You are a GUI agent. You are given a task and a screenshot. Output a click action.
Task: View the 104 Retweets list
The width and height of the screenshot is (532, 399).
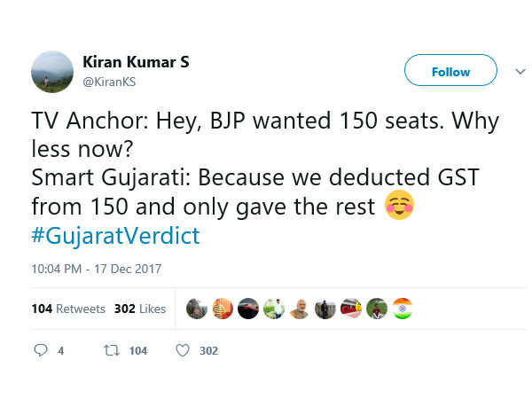pyautogui.click(x=68, y=309)
